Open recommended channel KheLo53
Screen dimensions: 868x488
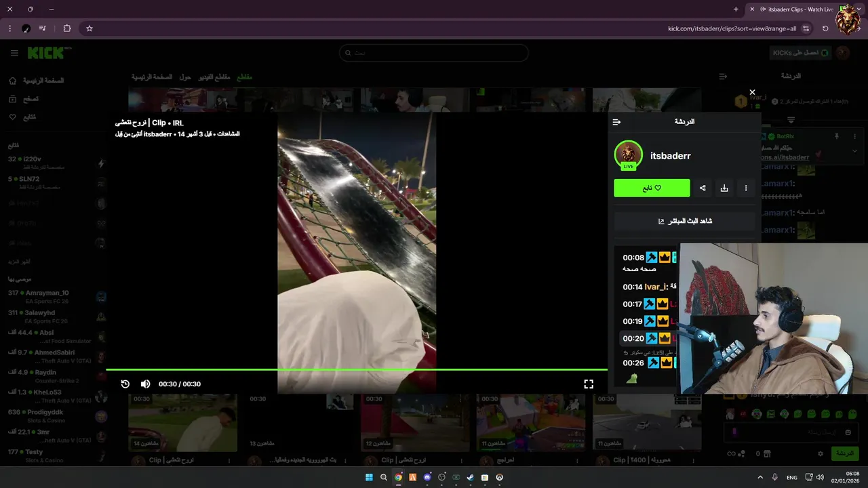pos(57,396)
